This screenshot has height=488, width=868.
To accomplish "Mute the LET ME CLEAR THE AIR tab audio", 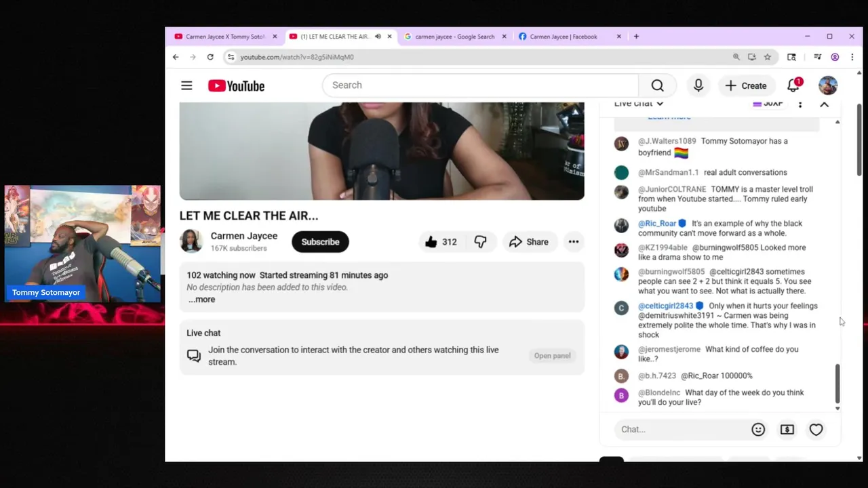I will tap(378, 37).
